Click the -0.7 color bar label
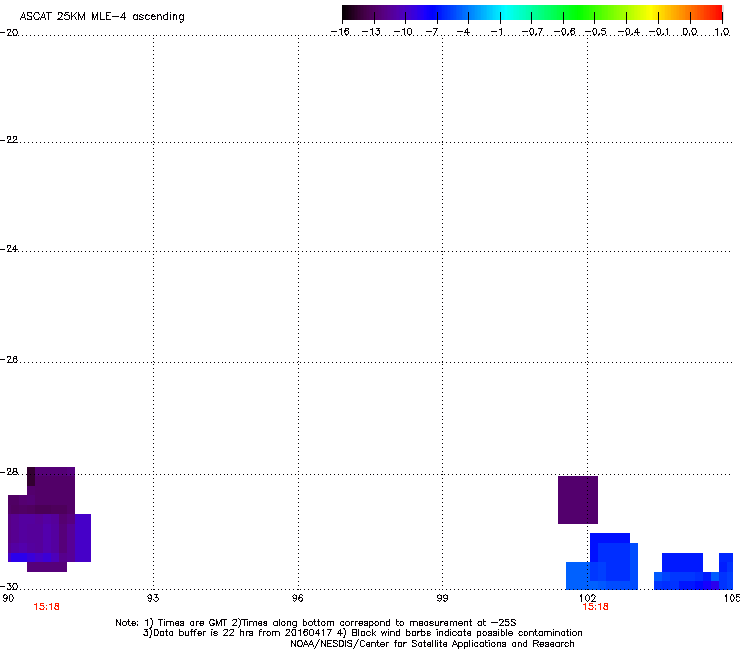 (x=532, y=32)
